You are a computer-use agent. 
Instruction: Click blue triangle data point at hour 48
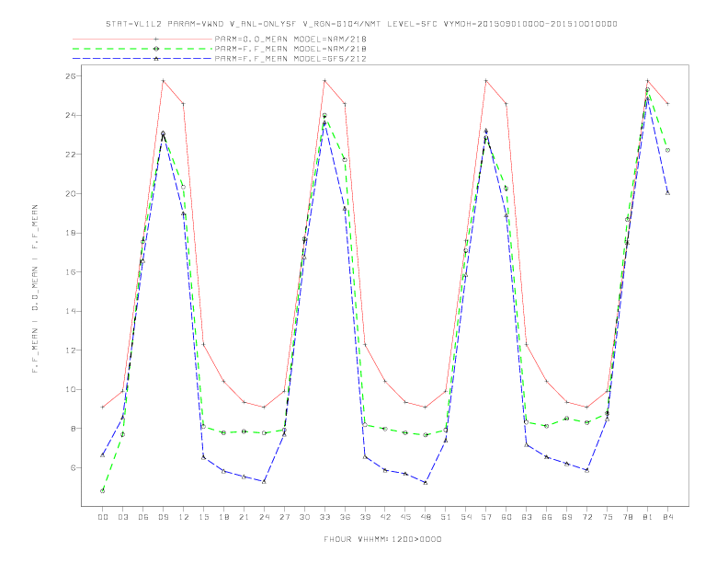click(426, 483)
